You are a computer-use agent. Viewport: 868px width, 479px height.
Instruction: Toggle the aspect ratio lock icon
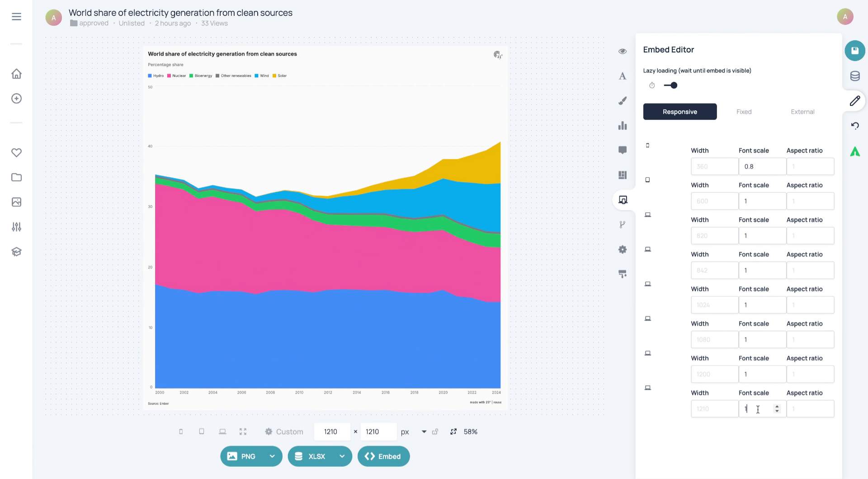click(435, 432)
